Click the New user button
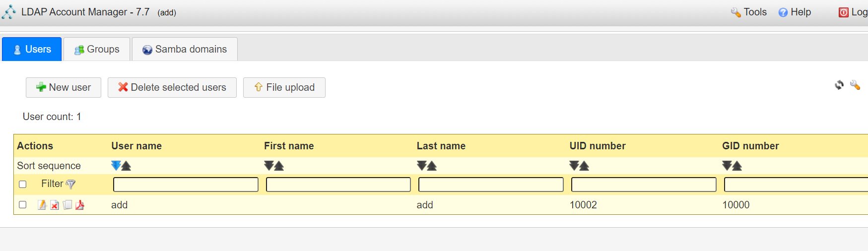The width and height of the screenshot is (868, 251). (x=64, y=87)
